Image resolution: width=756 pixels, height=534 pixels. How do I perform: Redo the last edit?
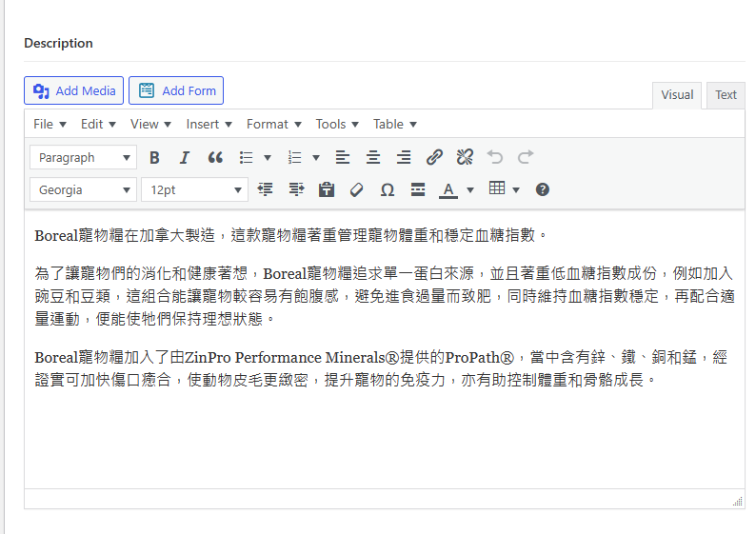pos(526,157)
